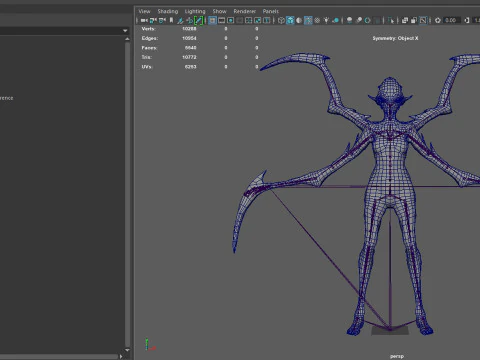
Task: Open the Shading panel menu
Action: 168,11
